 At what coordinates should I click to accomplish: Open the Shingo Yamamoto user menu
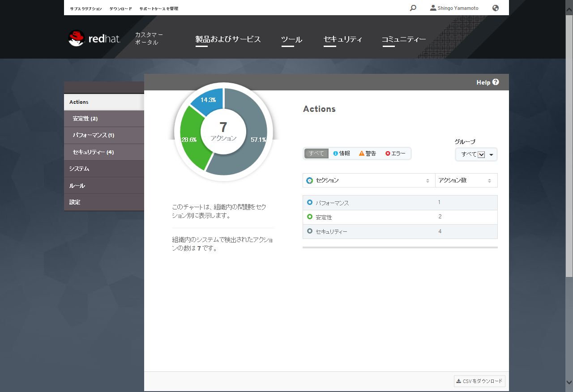pos(455,8)
